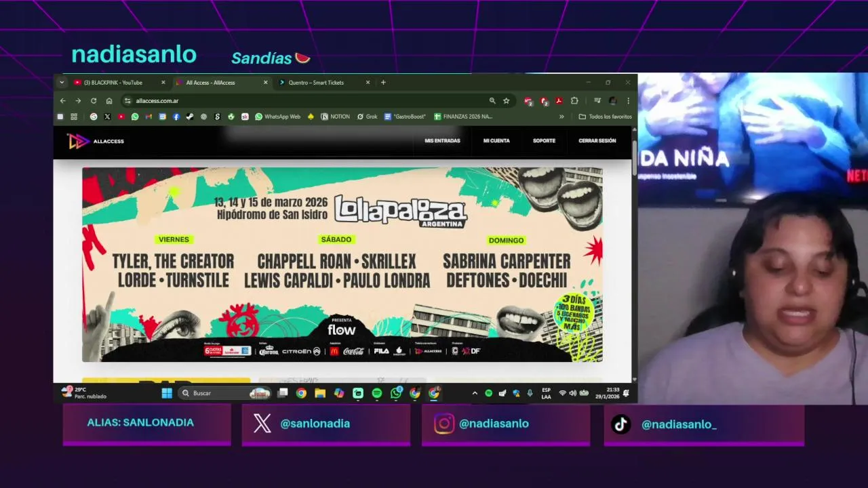
Task: Open the Facebook bookmark icon
Action: 176,117
